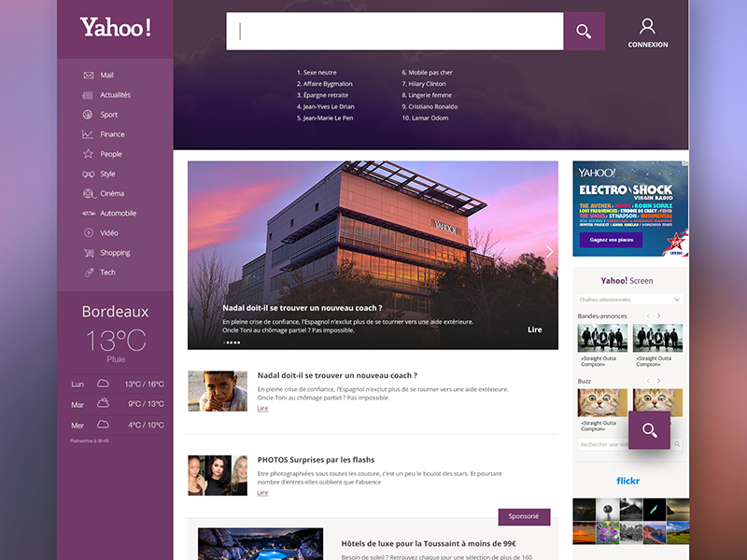This screenshot has height=560, width=747.
Task: Select the first carousel pagination dot
Action: [224, 343]
